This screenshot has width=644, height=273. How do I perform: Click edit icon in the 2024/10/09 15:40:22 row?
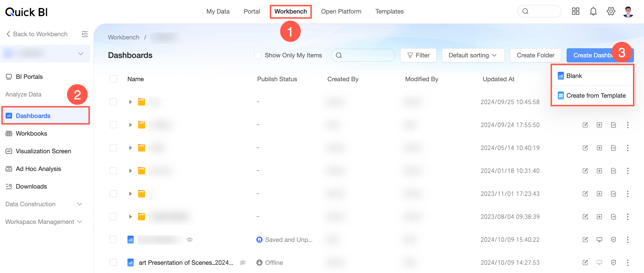tap(585, 239)
